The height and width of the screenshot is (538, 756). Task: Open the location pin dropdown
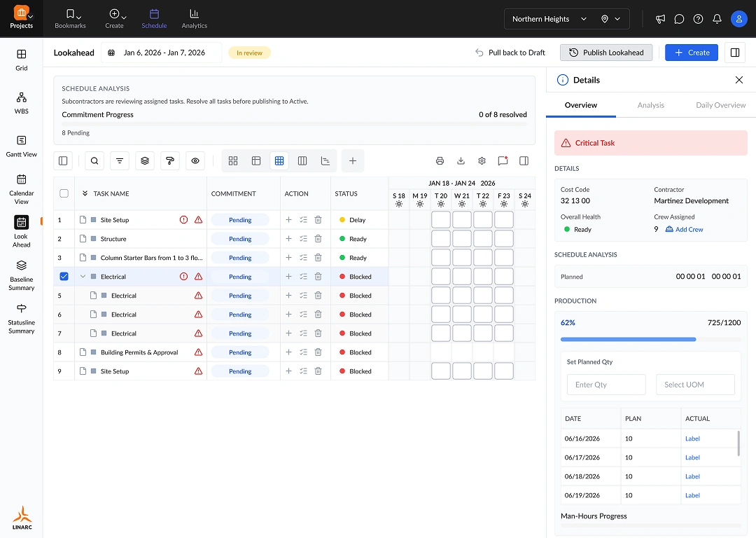pos(610,19)
